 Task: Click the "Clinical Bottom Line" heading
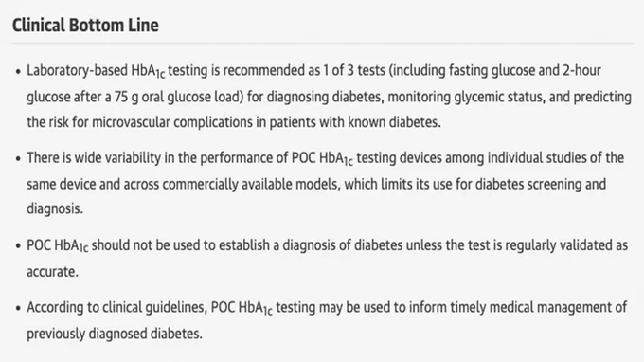85,26
